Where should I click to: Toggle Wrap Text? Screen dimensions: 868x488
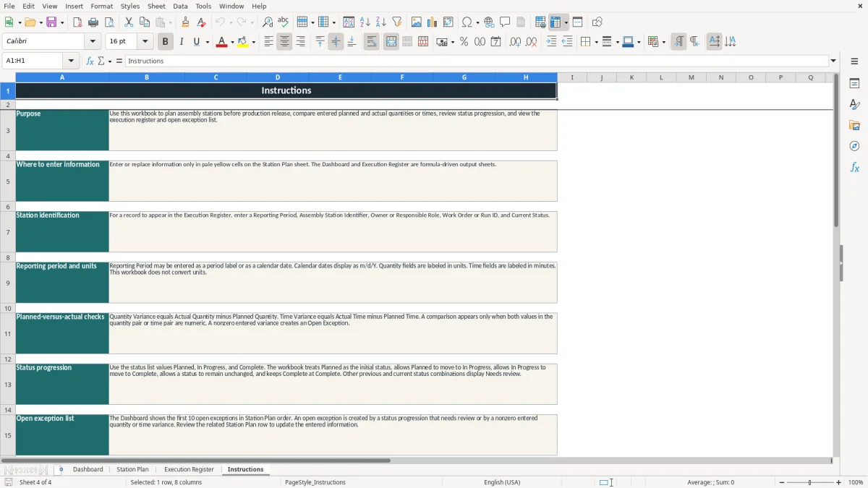pyautogui.click(x=372, y=42)
